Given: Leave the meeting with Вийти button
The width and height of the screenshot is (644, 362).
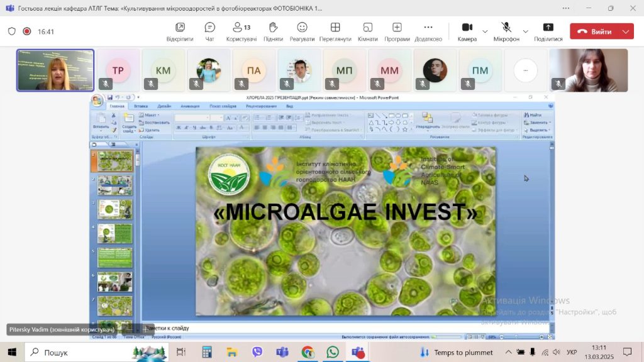Looking at the screenshot, I should pyautogui.click(x=594, y=31).
